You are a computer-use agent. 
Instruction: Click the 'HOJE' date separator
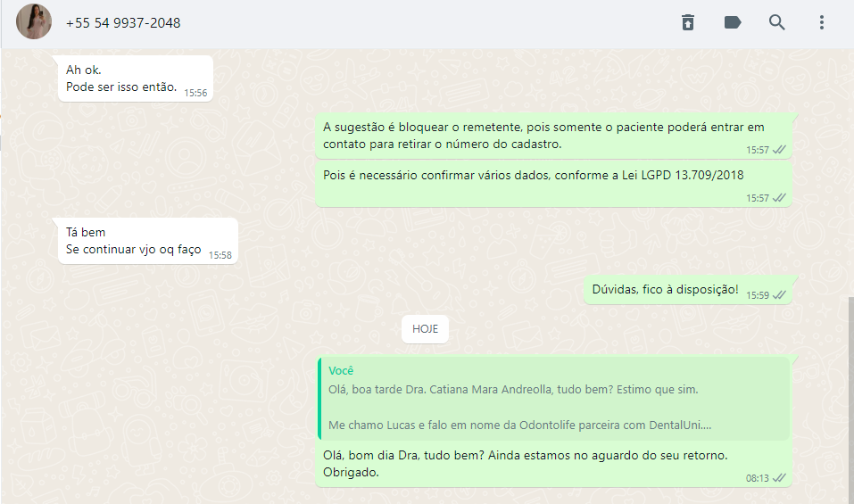pyautogui.click(x=425, y=329)
